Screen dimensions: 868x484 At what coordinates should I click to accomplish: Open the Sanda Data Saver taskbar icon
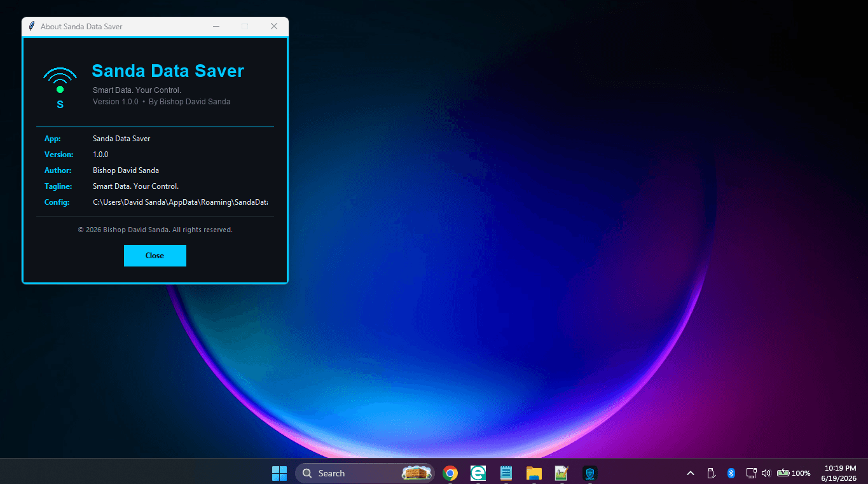click(589, 473)
